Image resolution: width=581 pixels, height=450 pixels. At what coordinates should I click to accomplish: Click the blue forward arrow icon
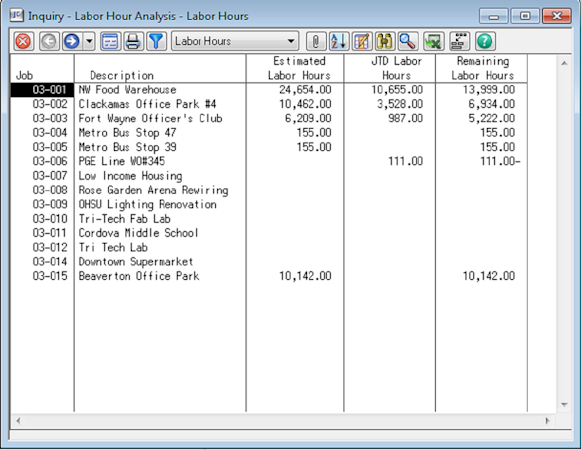[72, 41]
